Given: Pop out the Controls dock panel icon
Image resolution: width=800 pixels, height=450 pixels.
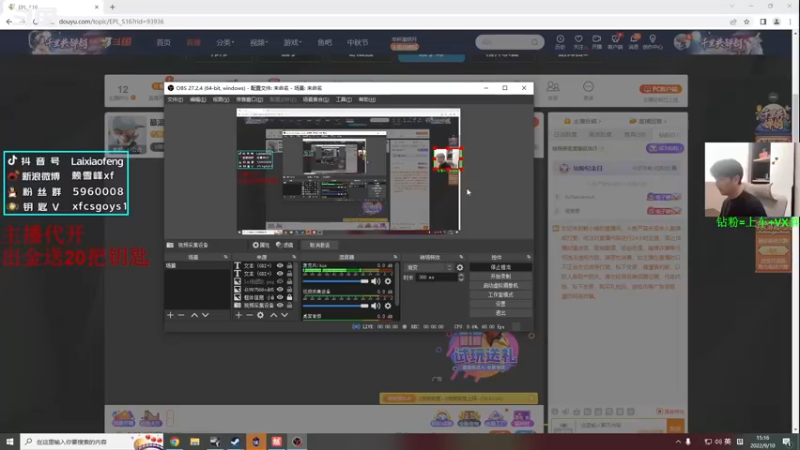Looking at the screenshot, I should [x=529, y=257].
